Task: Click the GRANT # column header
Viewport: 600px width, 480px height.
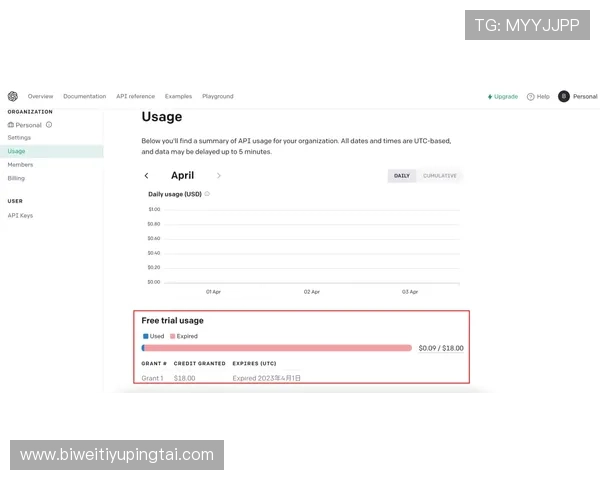Action: coord(154,363)
